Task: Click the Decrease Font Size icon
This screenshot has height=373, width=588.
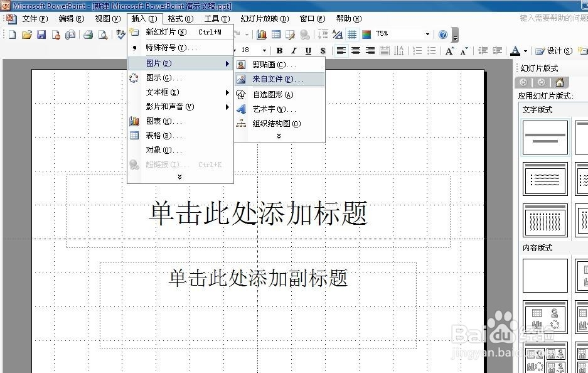Action: click(x=464, y=51)
